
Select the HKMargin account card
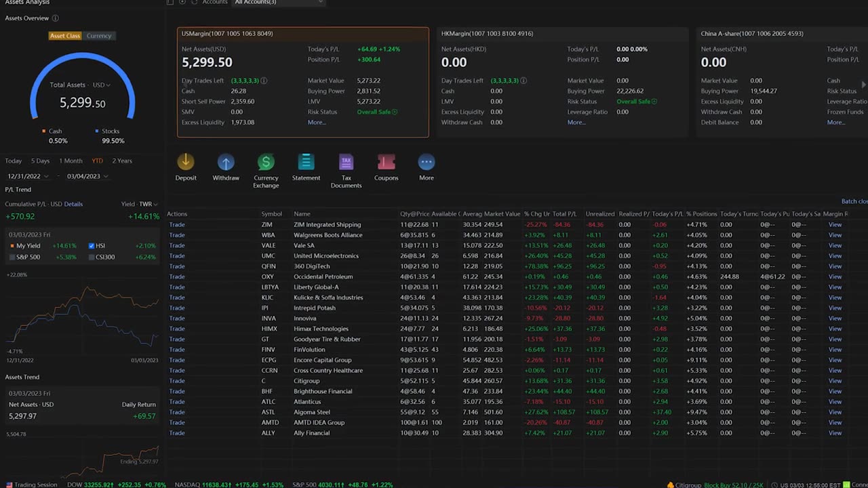[562, 82]
